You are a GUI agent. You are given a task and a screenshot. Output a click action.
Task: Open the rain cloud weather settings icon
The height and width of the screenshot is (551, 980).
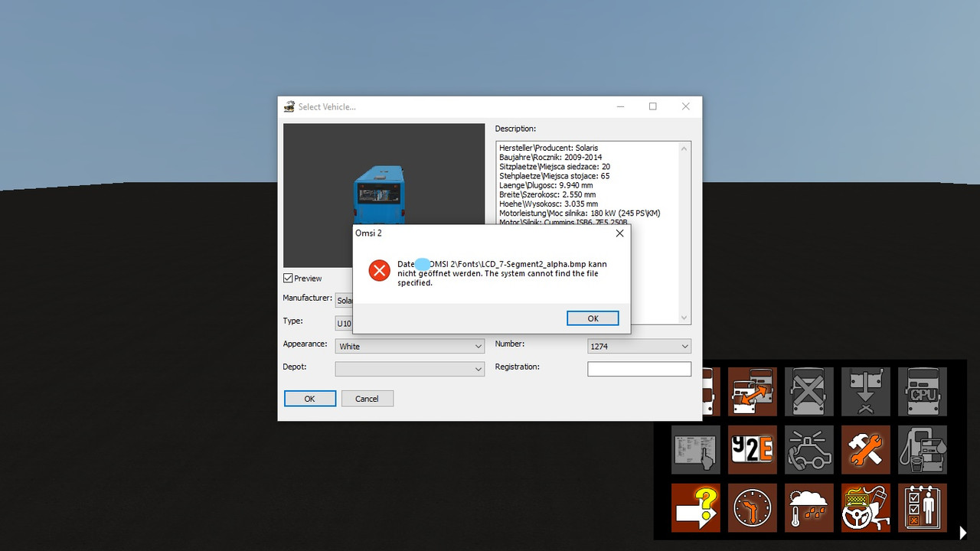pos(809,507)
